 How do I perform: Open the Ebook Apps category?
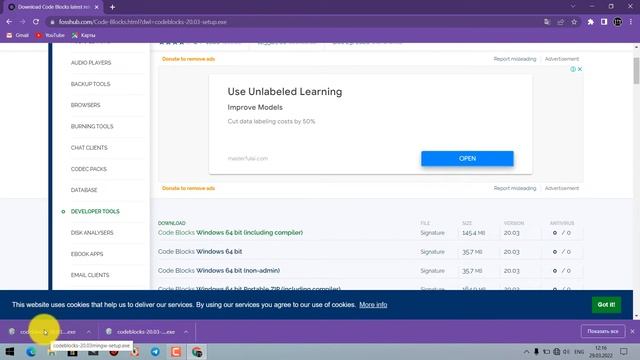click(87, 254)
